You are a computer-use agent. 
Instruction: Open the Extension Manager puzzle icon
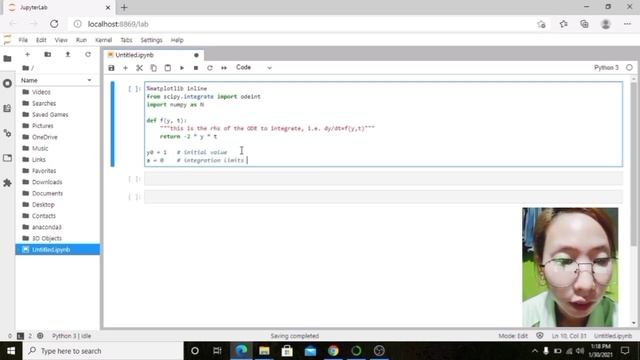[7, 183]
